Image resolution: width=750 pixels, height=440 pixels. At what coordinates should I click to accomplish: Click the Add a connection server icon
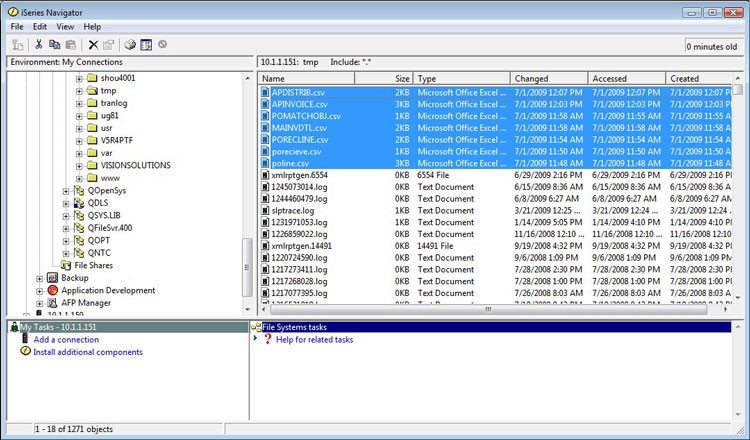(25, 339)
